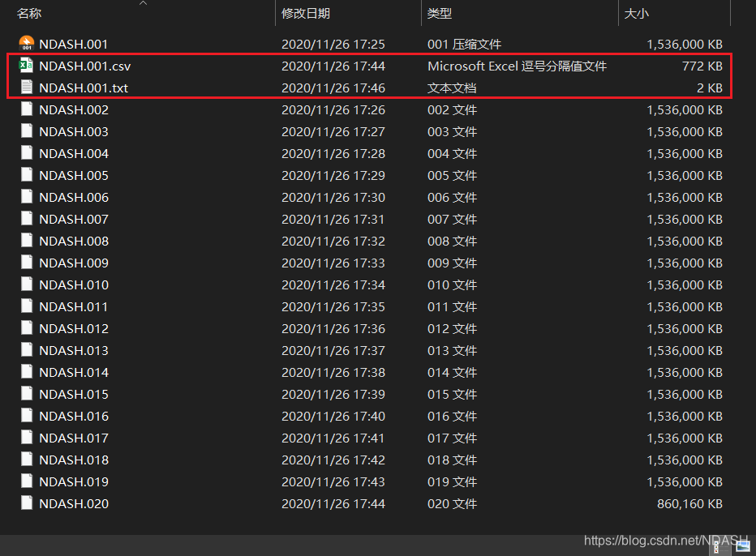Click the type '文本文档' of NDASH.001.txt

452,88
